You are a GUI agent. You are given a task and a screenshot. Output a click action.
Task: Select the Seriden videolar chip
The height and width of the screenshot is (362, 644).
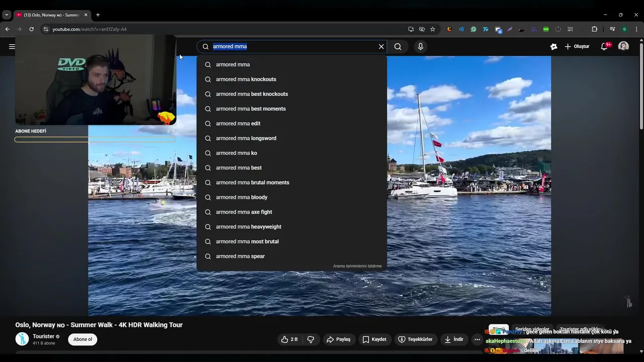point(532,329)
